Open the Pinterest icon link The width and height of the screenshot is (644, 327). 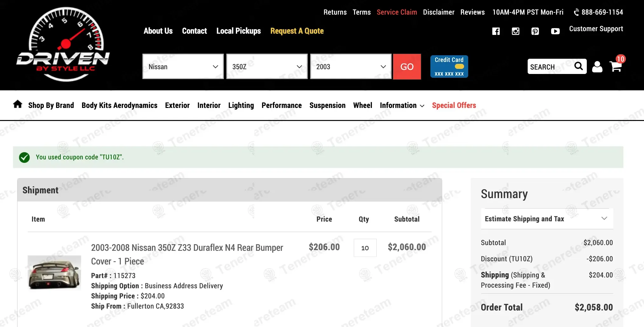[x=535, y=31]
